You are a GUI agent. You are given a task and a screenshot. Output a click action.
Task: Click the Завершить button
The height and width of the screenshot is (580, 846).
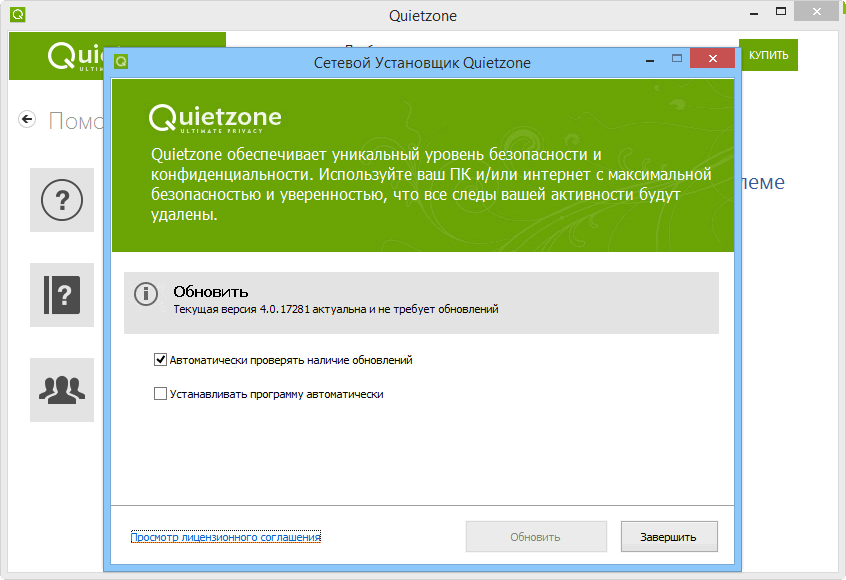pos(669,537)
